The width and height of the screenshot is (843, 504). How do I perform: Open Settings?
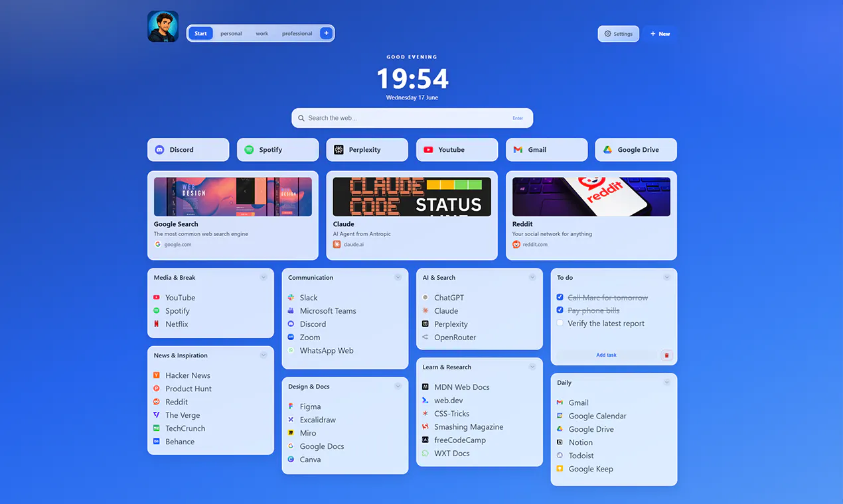[618, 34]
